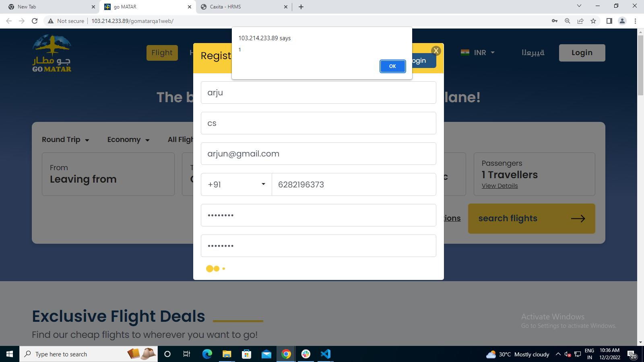Viewport: 644px width, 362px height.
Task: Click the search flights button
Action: 531,218
